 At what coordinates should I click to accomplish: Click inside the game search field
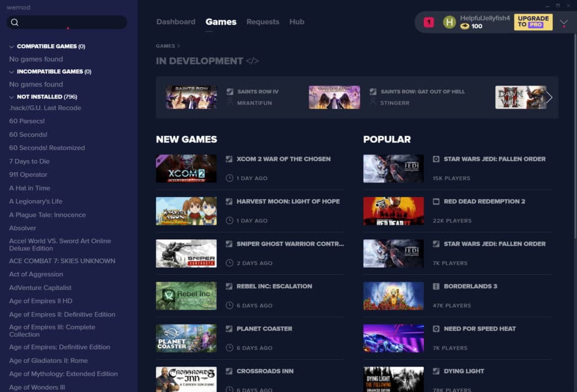point(66,23)
